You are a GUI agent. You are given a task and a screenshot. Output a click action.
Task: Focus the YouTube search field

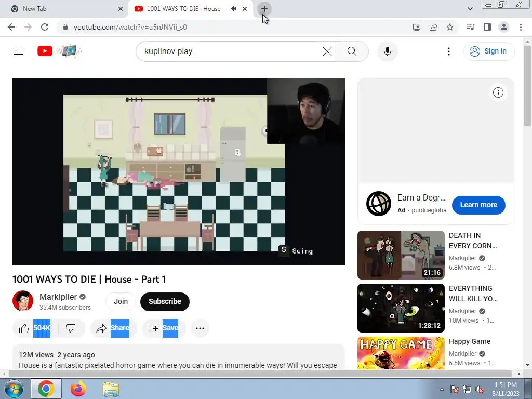click(x=231, y=51)
